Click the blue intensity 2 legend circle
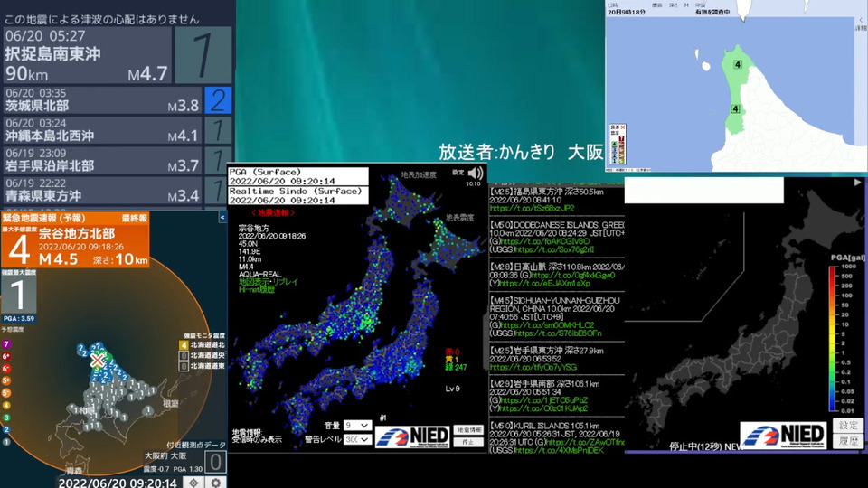The width and height of the screenshot is (868, 488). tap(6, 430)
